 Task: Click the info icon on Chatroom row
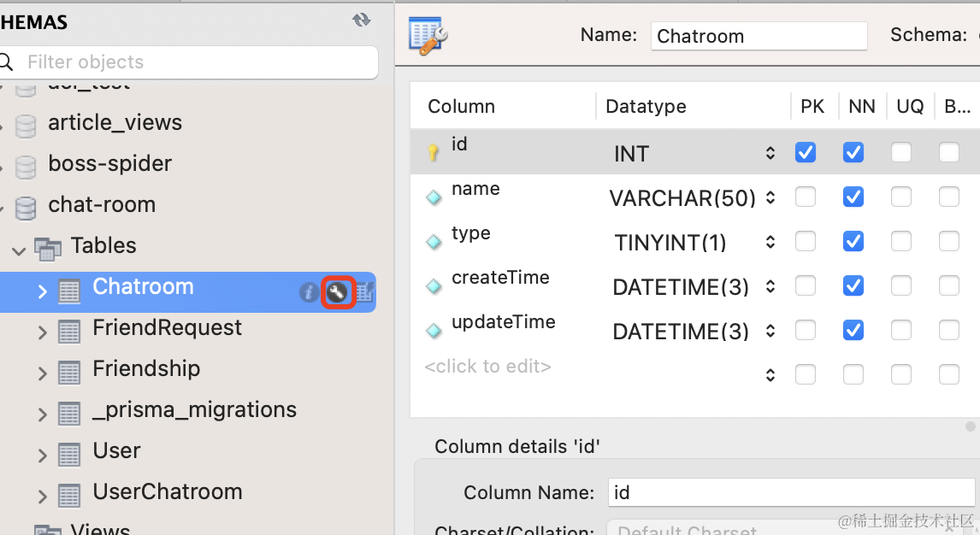[309, 293]
